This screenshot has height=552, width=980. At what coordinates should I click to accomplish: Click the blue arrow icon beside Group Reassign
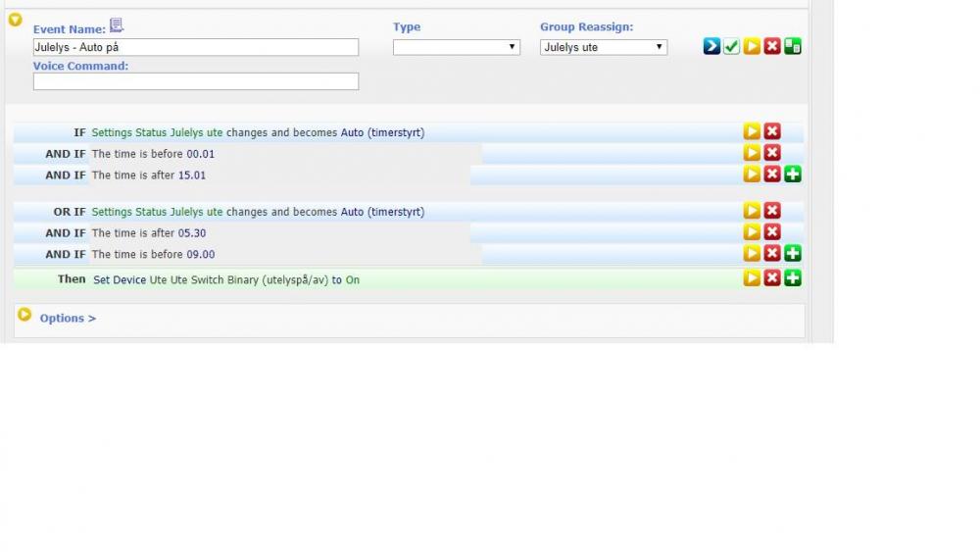click(x=711, y=46)
